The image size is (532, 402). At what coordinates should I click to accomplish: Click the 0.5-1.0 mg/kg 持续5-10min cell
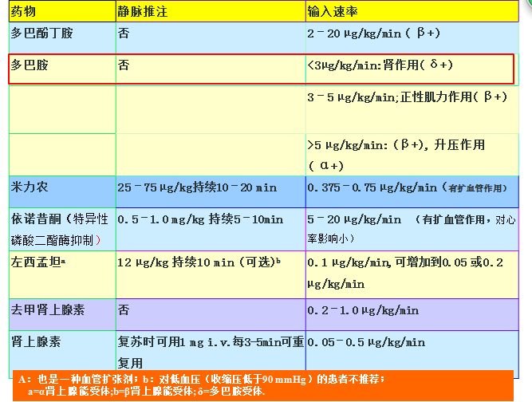coord(199,219)
